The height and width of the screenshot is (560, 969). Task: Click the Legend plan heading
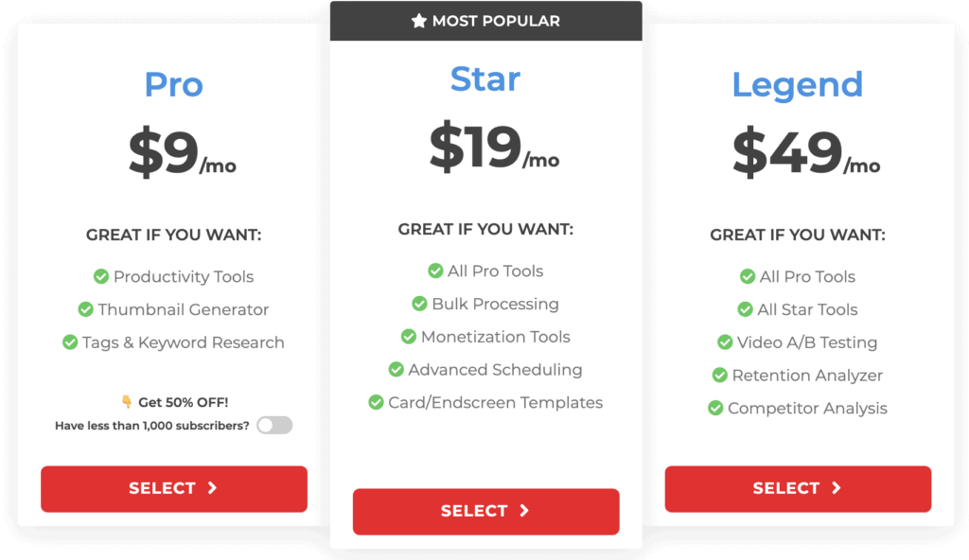[797, 86]
